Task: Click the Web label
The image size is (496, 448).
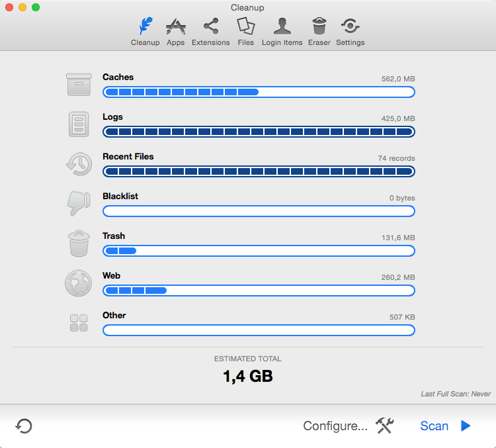Action: (x=111, y=275)
